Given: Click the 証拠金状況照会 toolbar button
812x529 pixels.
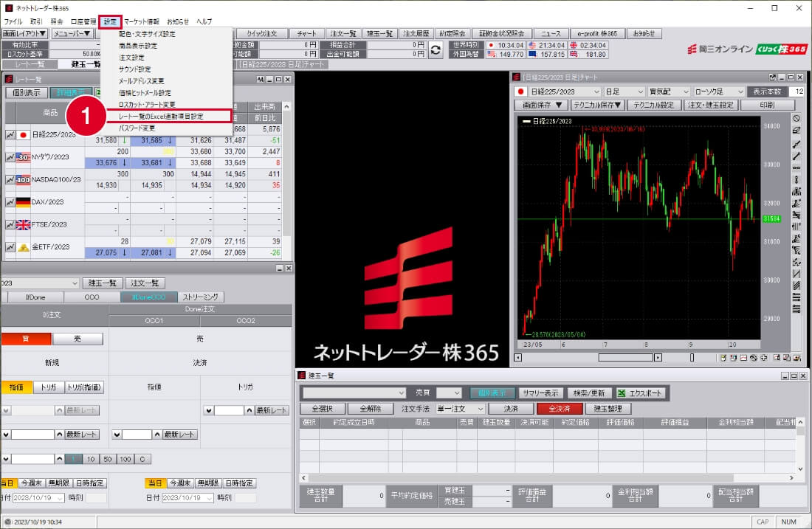Looking at the screenshot, I should point(501,34).
